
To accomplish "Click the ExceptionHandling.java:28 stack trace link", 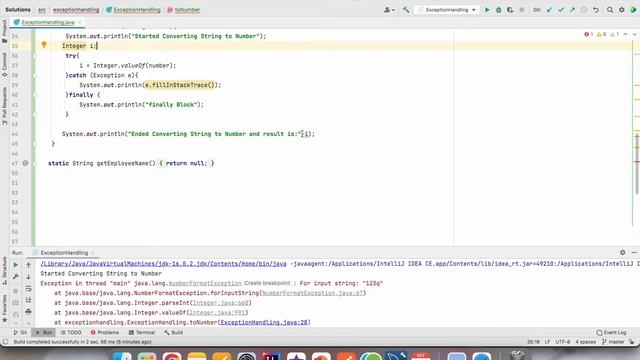I will [x=264, y=322].
